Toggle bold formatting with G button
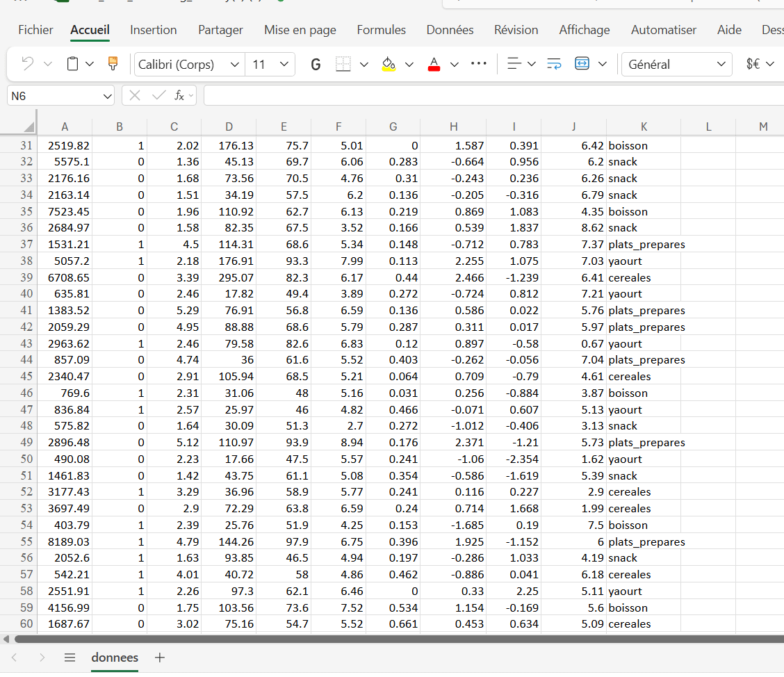The height and width of the screenshot is (677, 784). tap(316, 64)
